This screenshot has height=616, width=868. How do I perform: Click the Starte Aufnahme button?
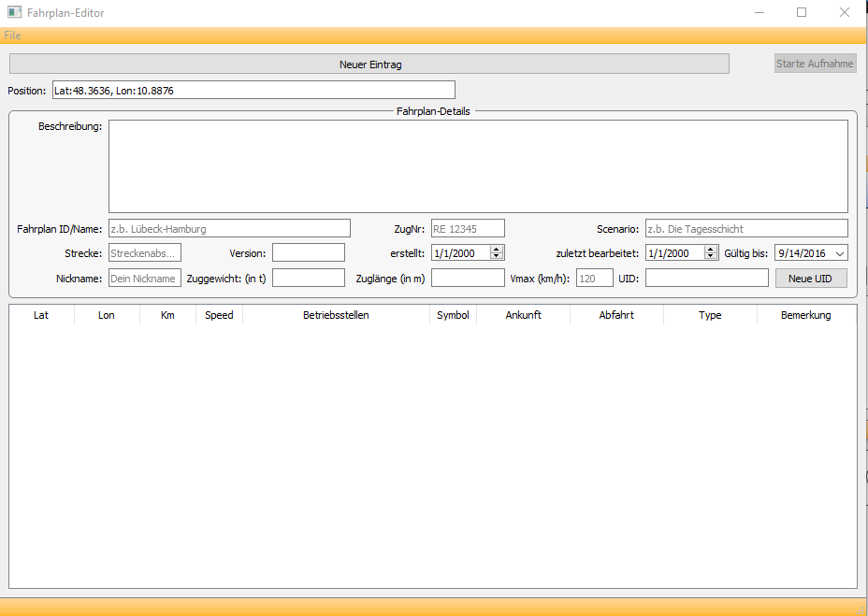[815, 64]
